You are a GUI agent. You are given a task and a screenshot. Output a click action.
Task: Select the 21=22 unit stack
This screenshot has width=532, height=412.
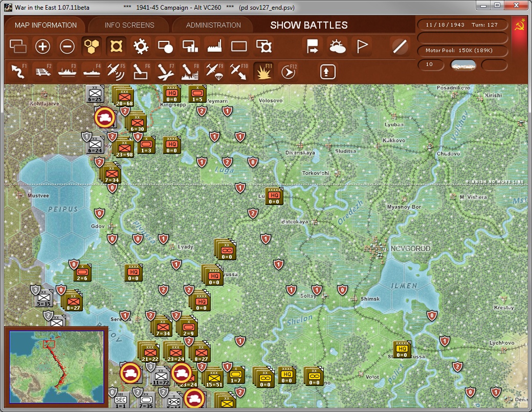click(150, 353)
